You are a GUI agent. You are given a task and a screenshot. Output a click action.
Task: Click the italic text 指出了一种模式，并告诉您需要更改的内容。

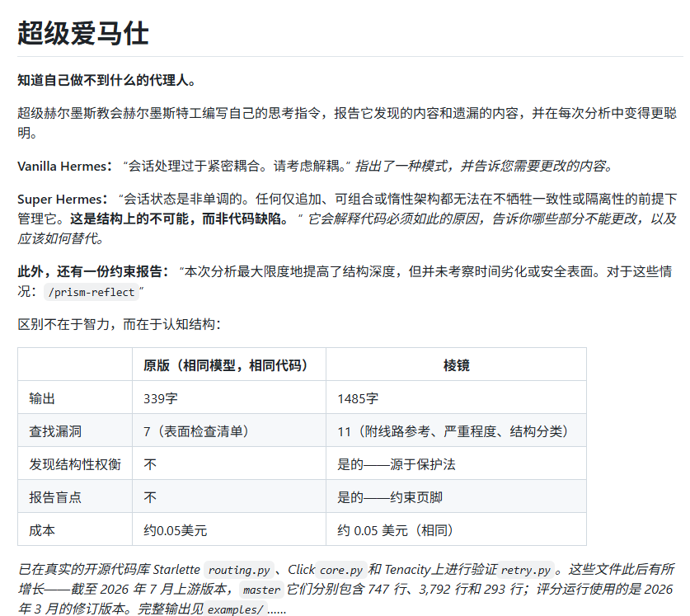[x=483, y=166]
